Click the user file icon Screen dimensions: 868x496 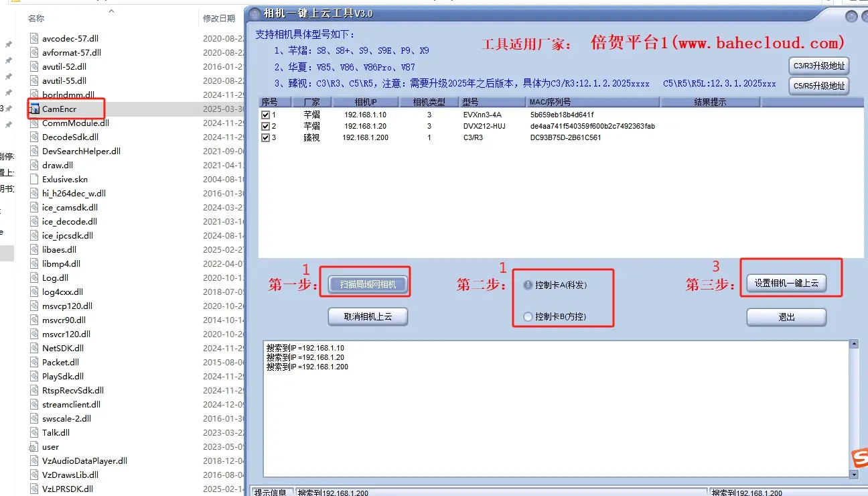[33, 446]
